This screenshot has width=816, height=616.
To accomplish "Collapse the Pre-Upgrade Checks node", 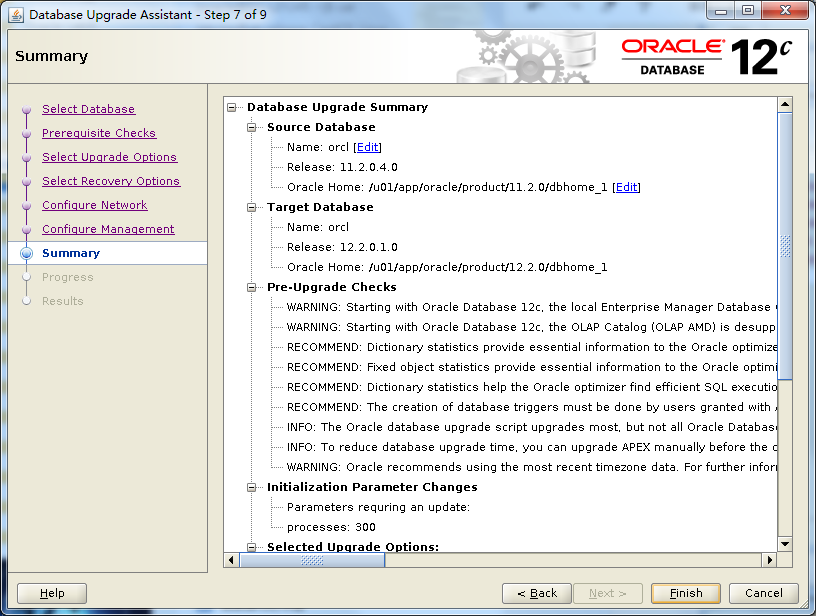I will (249, 287).
